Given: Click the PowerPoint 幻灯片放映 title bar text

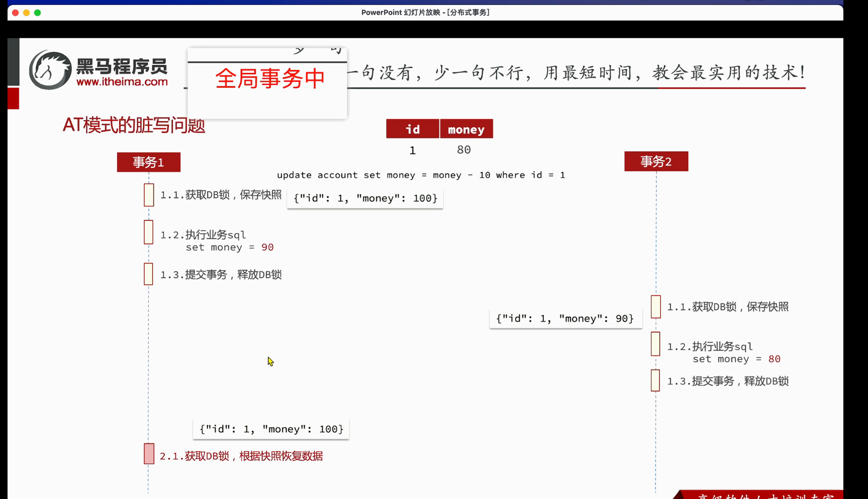Looking at the screenshot, I should click(x=426, y=12).
